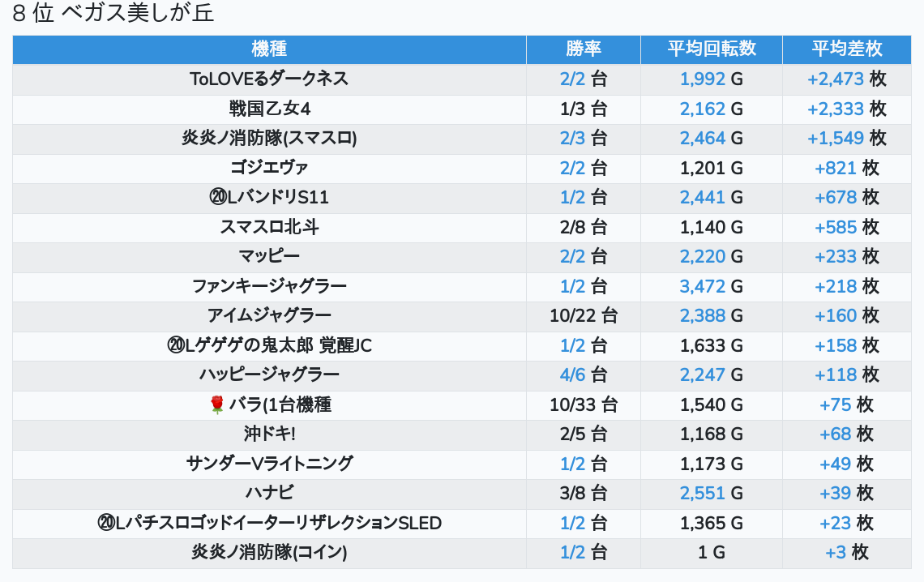The height and width of the screenshot is (582, 924).
Task: Click 1/2 win rate for サンダーVライトニング
Action: [572, 464]
